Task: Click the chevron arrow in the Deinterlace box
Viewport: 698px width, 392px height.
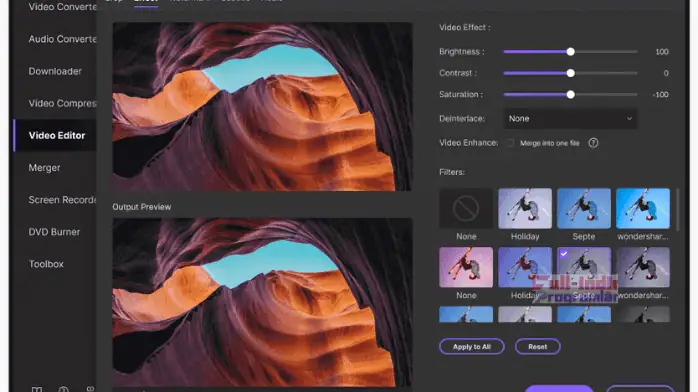Action: [629, 119]
